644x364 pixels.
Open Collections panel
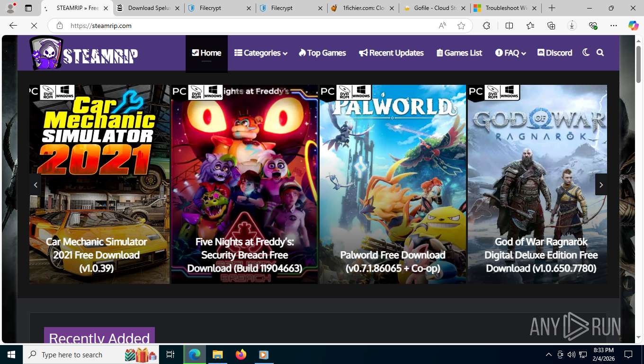click(x=551, y=26)
